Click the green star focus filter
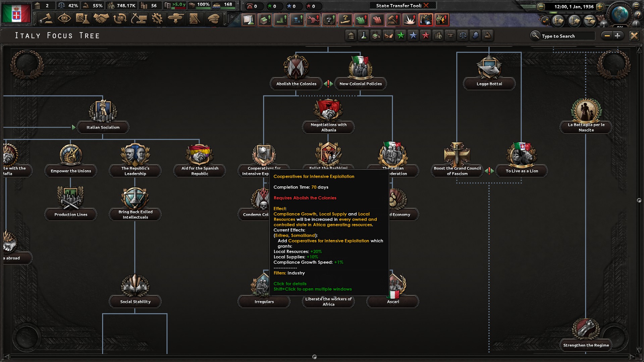Image resolution: width=644 pixels, height=362 pixels. tap(401, 36)
